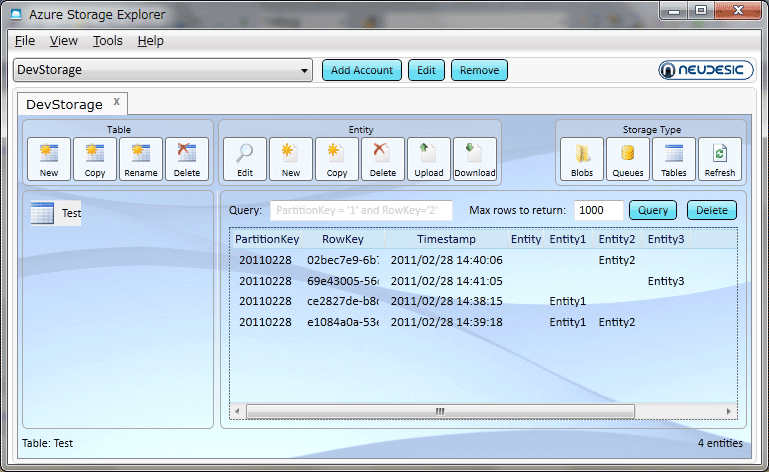
Task: Upload entities to the table
Action: (x=429, y=159)
